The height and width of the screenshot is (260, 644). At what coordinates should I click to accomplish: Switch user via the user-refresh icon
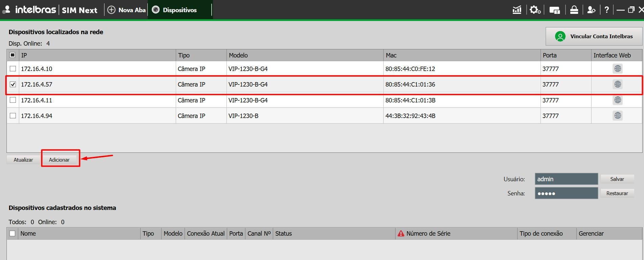pos(591,10)
